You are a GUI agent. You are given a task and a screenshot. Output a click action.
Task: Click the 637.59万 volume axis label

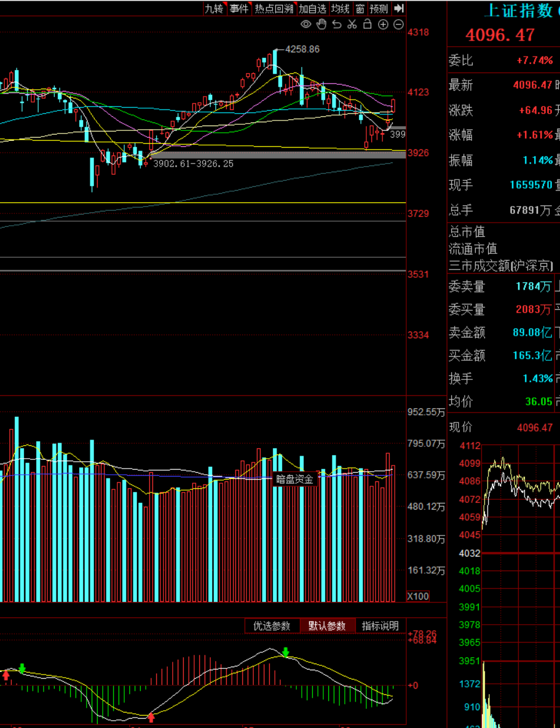tap(426, 475)
